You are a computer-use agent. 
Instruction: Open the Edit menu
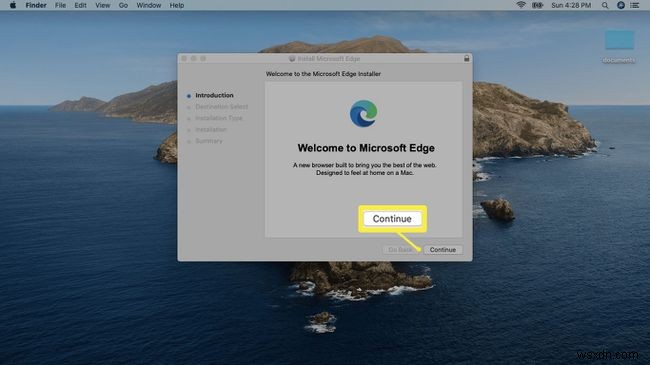[x=80, y=5]
